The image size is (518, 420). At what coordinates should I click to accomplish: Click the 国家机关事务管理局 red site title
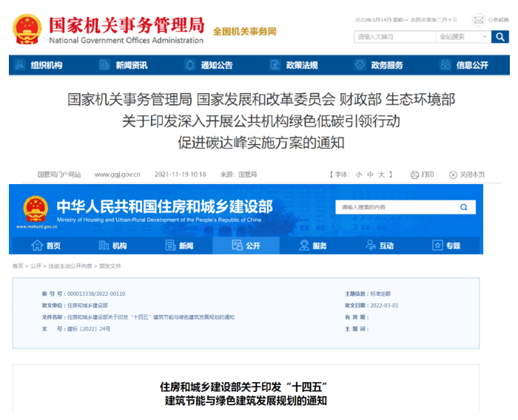pos(127,25)
